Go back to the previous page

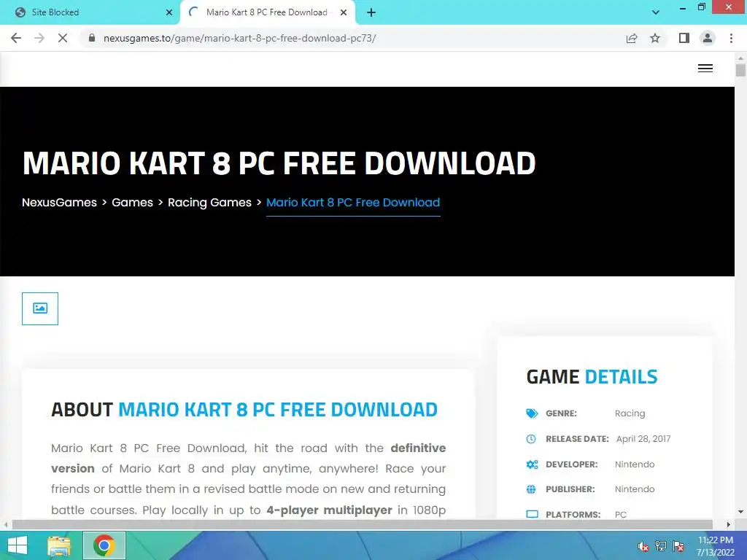pyautogui.click(x=16, y=38)
